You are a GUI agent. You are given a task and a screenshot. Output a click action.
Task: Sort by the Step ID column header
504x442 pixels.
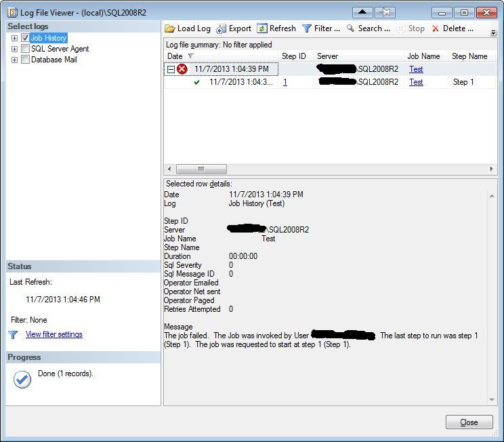(295, 56)
